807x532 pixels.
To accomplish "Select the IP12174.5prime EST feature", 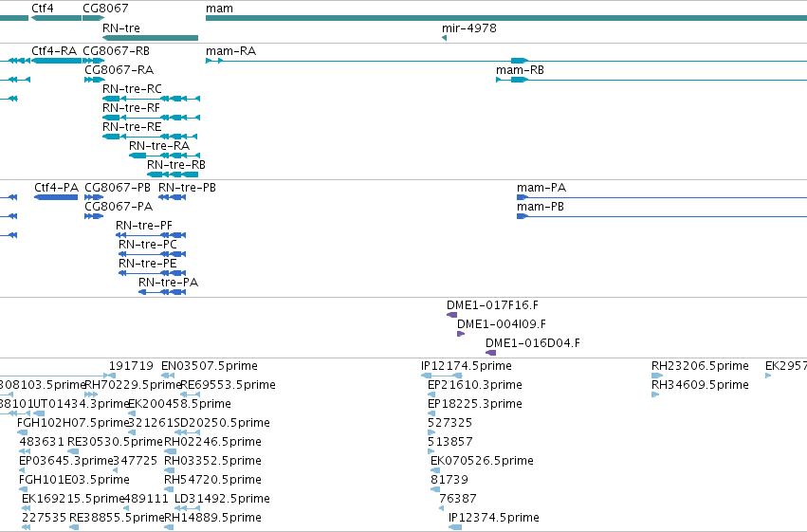I will point(442,376).
